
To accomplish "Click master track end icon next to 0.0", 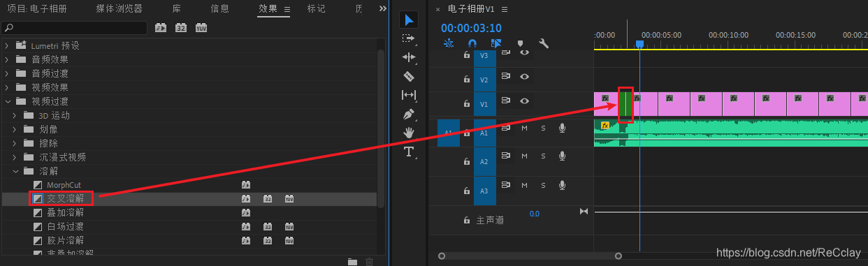I will pyautogui.click(x=584, y=212).
